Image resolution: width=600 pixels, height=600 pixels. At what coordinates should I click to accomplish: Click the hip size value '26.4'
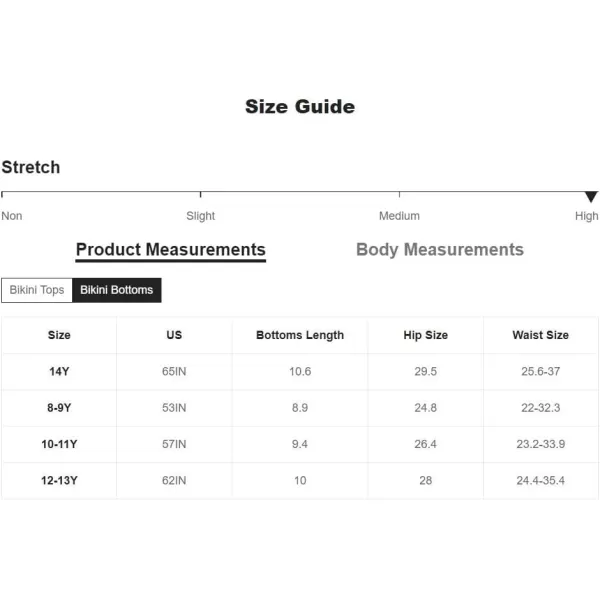click(x=426, y=444)
